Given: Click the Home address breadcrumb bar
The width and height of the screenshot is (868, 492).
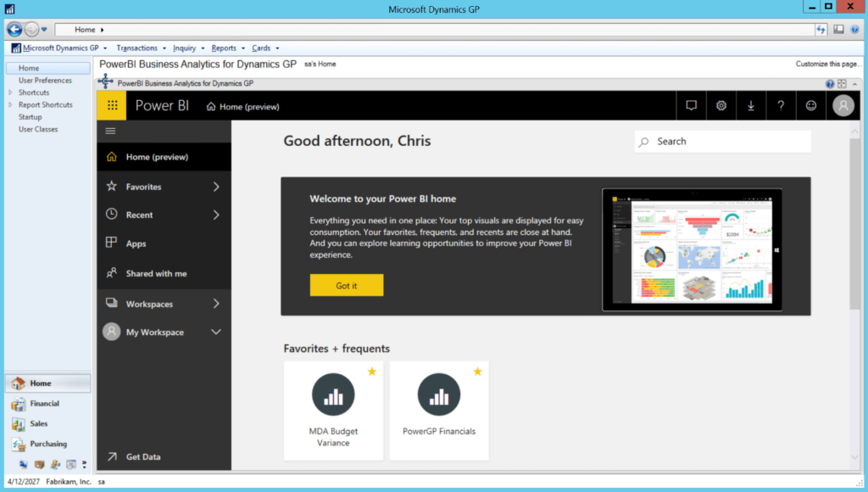Looking at the screenshot, I should point(435,30).
